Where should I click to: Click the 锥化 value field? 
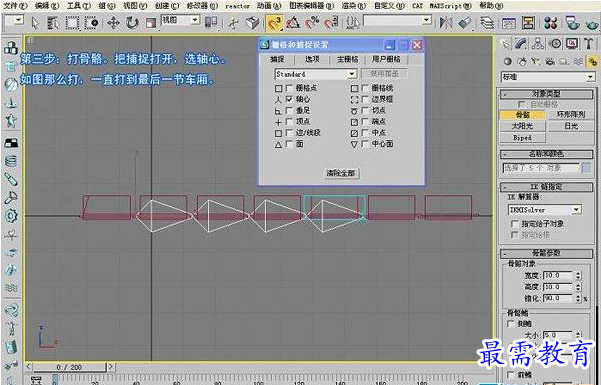tap(558, 298)
